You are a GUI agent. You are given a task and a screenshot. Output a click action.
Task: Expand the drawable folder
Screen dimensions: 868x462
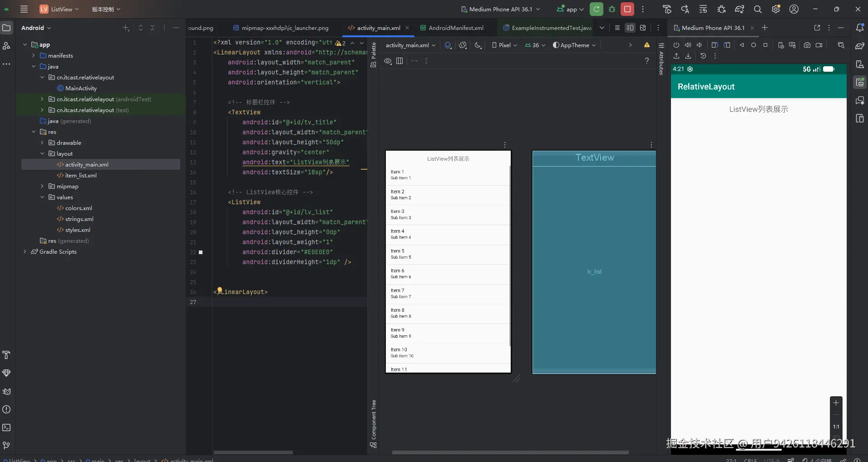coord(42,143)
